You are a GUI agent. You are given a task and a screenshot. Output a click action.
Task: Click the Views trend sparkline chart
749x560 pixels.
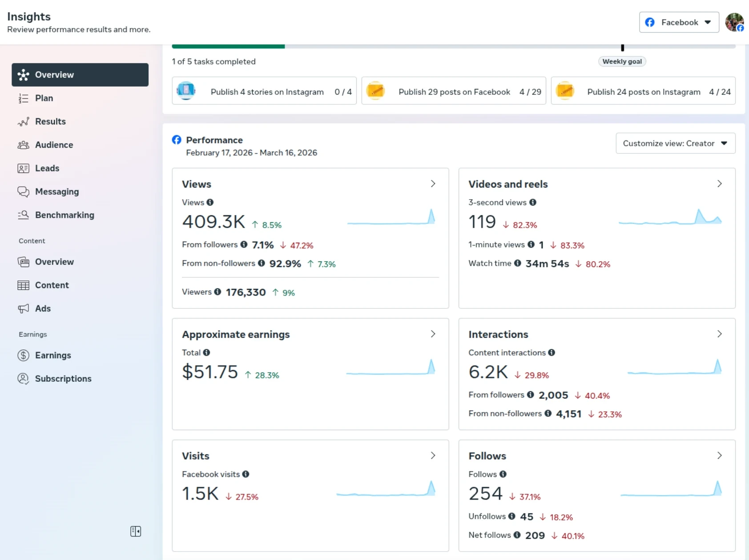pyautogui.click(x=391, y=217)
